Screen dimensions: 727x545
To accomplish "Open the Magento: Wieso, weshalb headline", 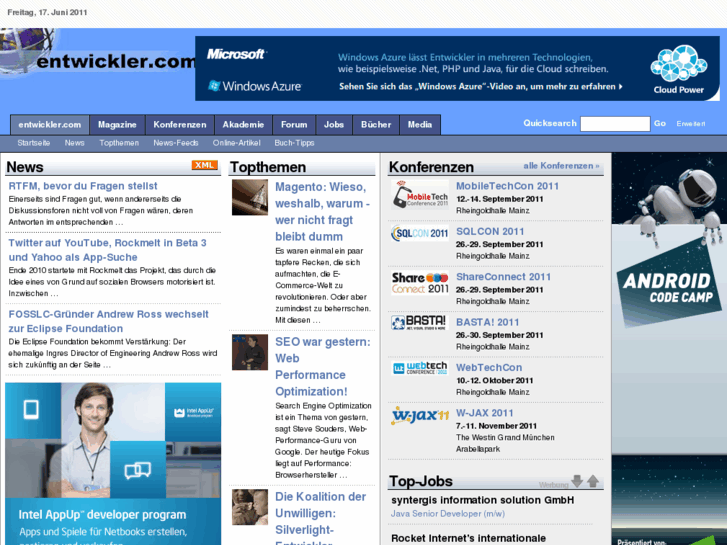I will [x=322, y=212].
